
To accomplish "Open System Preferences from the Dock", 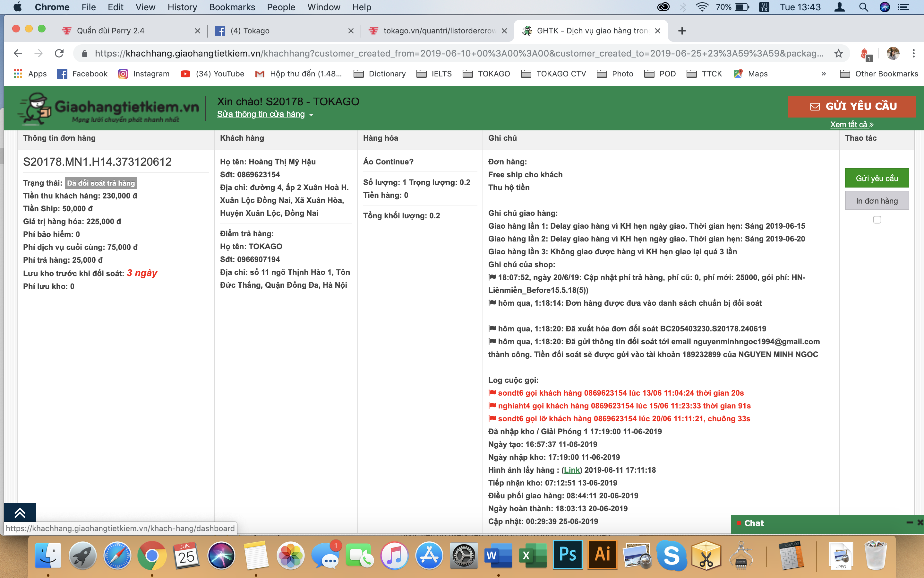I will [x=464, y=556].
